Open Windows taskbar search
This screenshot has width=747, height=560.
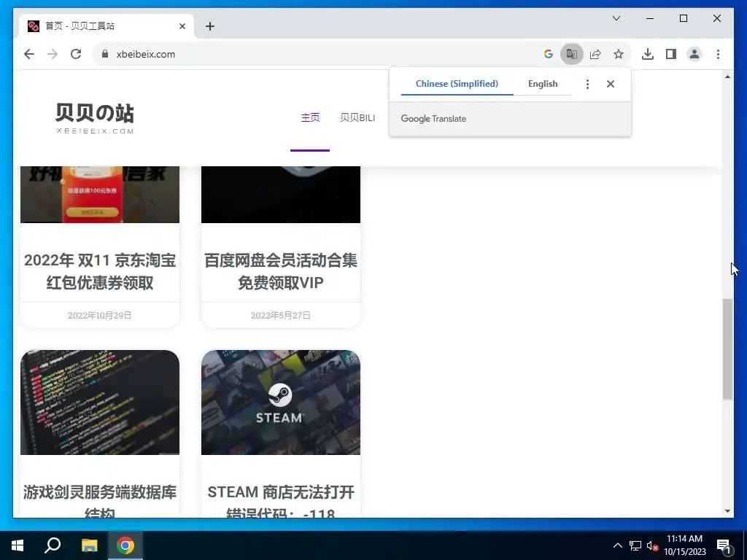[x=53, y=545]
